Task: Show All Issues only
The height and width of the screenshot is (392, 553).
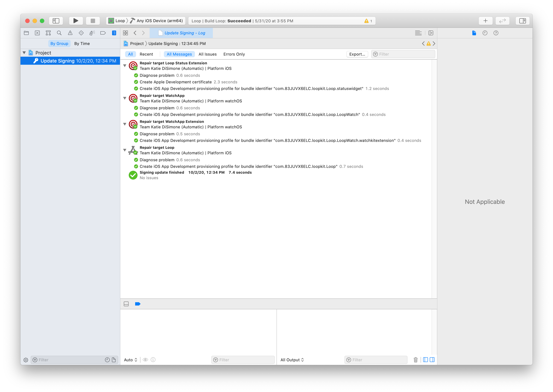Action: (208, 54)
